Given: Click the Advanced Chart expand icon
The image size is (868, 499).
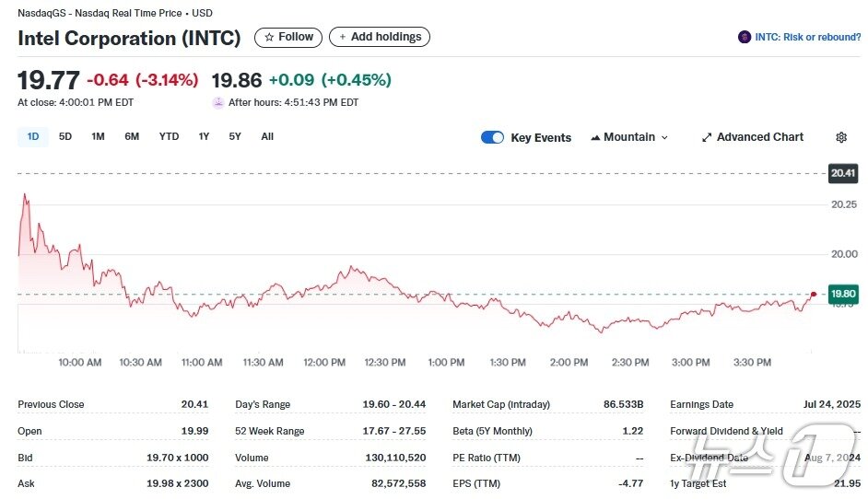Looking at the screenshot, I should (x=707, y=137).
